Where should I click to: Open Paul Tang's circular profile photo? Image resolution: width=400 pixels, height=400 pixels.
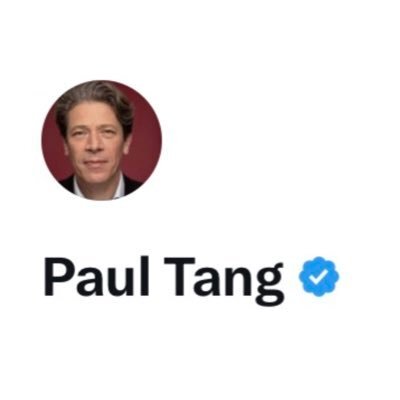click(x=101, y=140)
